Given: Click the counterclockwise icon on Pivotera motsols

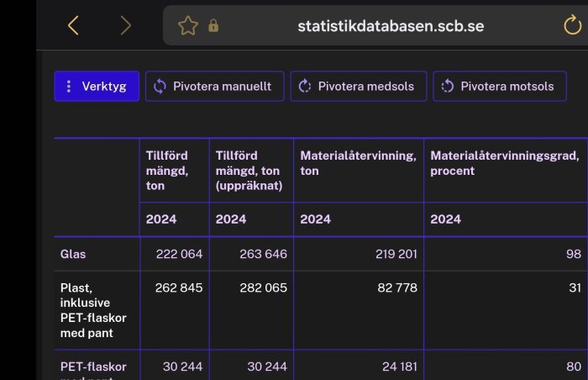Looking at the screenshot, I should coord(448,87).
